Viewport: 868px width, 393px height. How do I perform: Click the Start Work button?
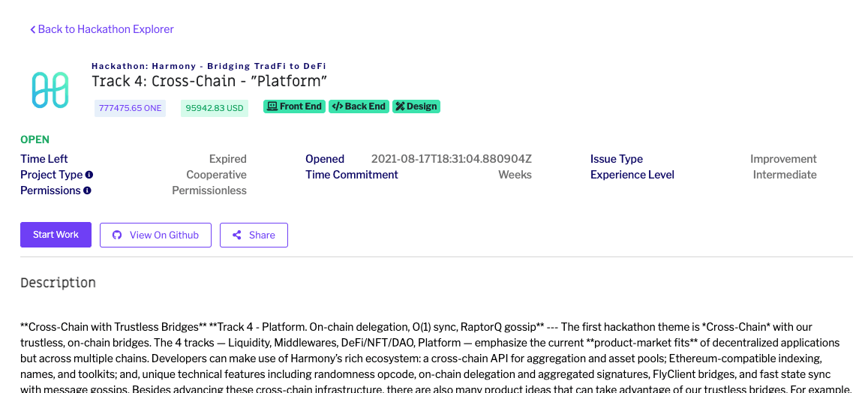56,235
